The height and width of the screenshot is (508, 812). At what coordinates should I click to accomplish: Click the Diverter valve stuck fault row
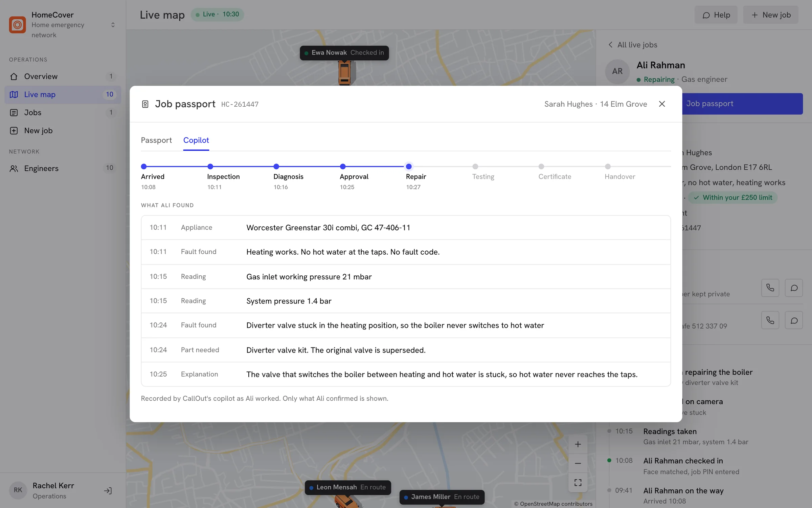(406, 325)
